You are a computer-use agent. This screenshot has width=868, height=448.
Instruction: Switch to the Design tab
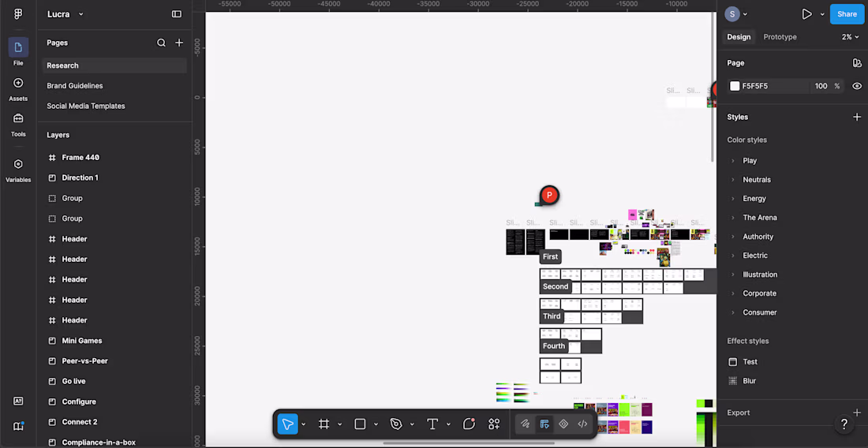tap(739, 37)
